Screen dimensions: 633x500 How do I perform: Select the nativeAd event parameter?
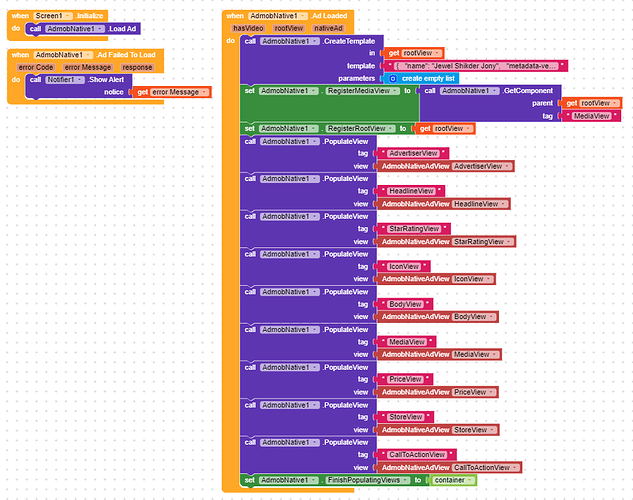(x=328, y=28)
